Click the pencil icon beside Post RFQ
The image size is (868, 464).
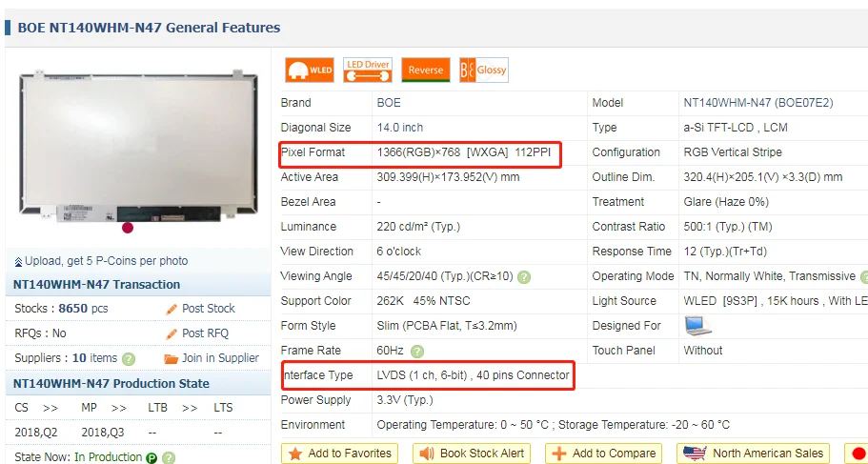[x=172, y=333]
